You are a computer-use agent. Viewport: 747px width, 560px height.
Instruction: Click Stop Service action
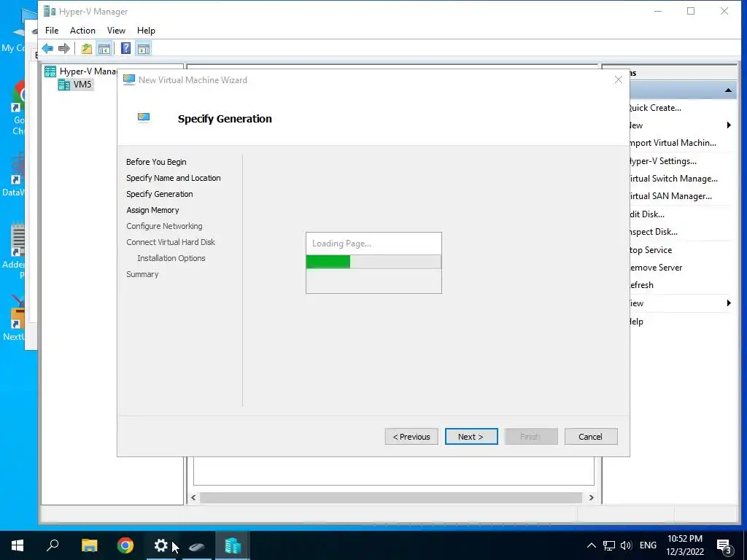651,250
